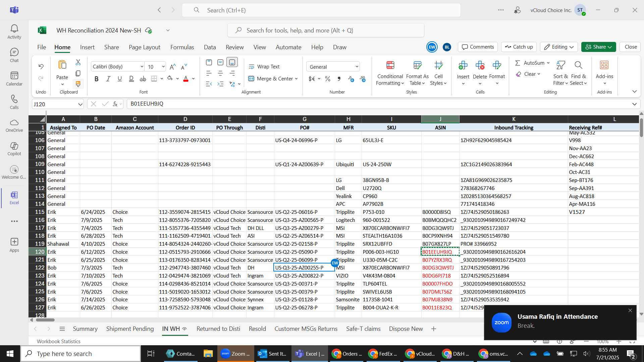Dismiss the Zoom attendance notification
The width and height of the screenshot is (644, 362).
(630, 310)
